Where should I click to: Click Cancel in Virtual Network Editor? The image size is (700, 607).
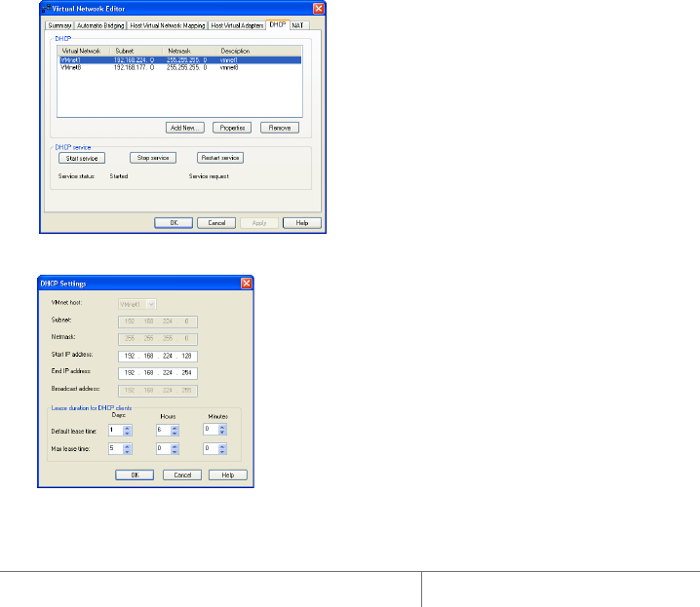click(216, 222)
